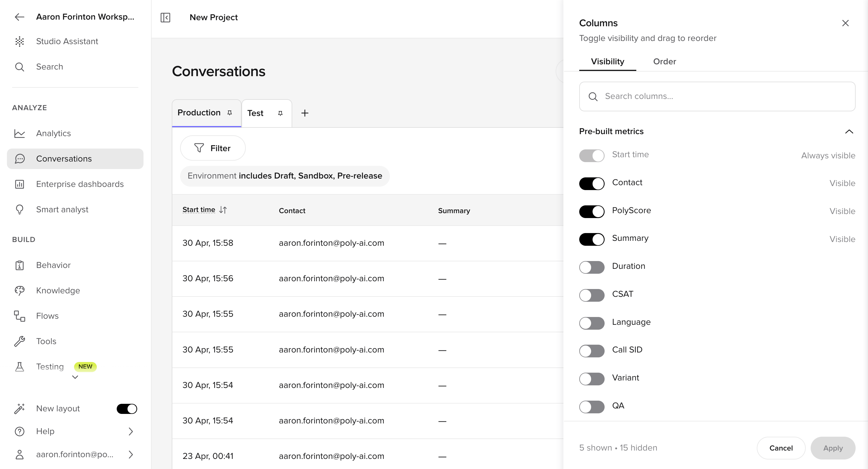
Task: Open Smart analyst lightbulb icon
Action: click(x=20, y=209)
